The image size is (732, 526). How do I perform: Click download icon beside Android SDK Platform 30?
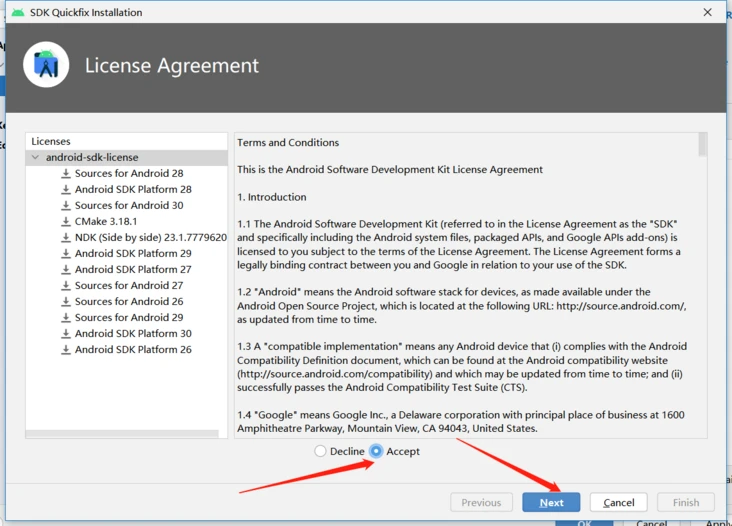pos(66,333)
